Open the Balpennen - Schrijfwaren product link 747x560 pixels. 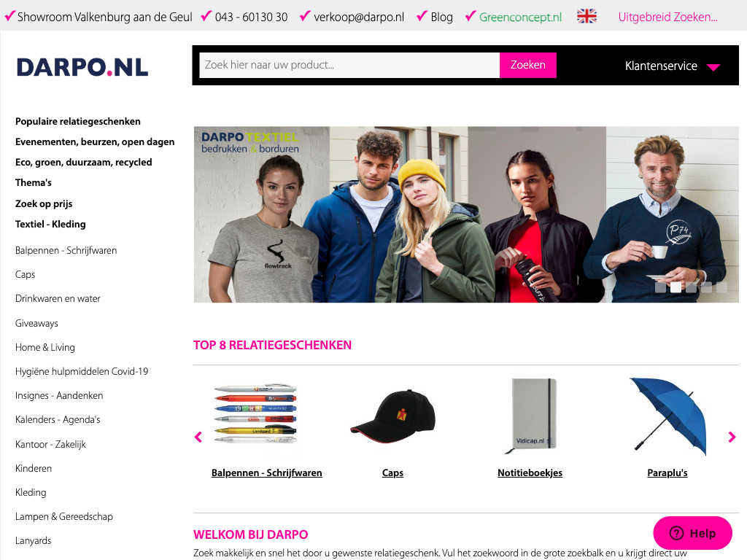[x=267, y=472]
